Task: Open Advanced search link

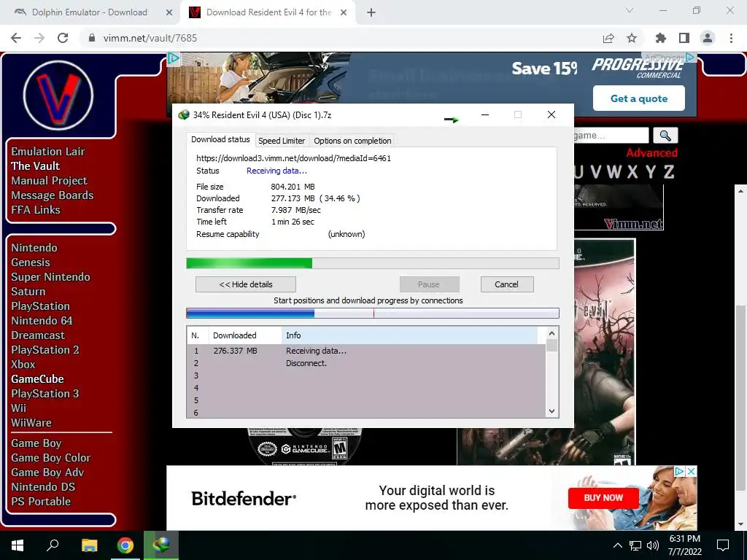Action: point(651,153)
